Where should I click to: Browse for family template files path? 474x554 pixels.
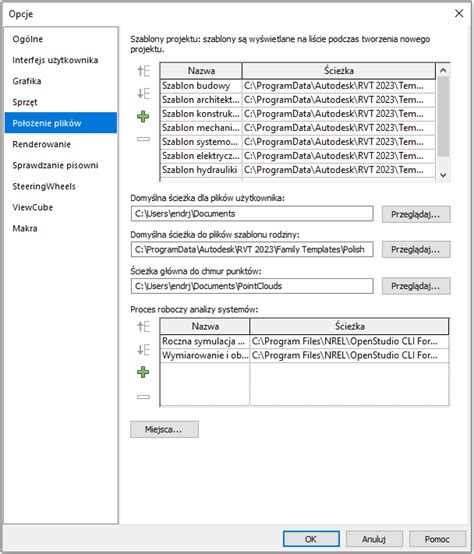(416, 249)
